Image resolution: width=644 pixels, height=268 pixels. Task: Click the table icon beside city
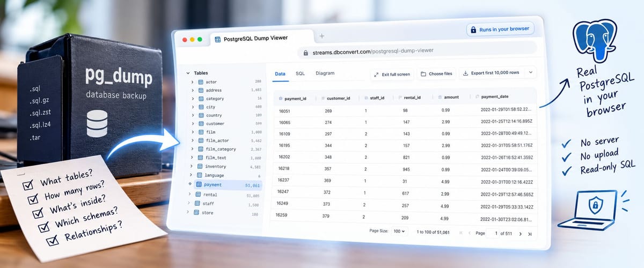[201, 107]
